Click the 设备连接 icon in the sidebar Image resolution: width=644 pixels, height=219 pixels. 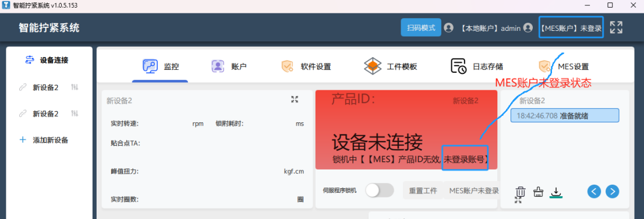pos(30,60)
